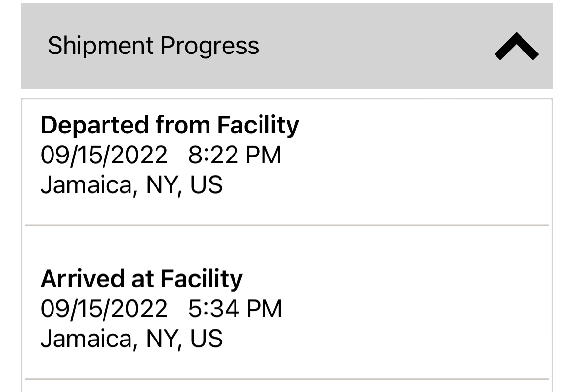Collapse the Shipment Progress section chevron
The image size is (574, 392).
(516, 47)
